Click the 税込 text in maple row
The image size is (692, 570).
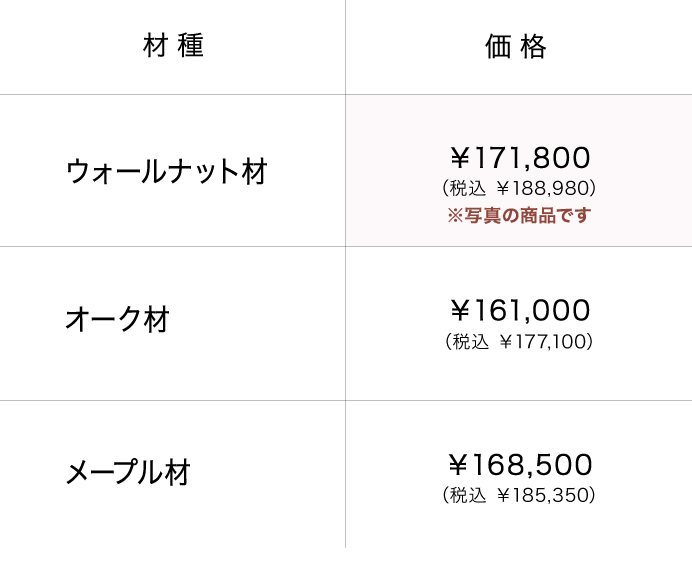[469, 495]
